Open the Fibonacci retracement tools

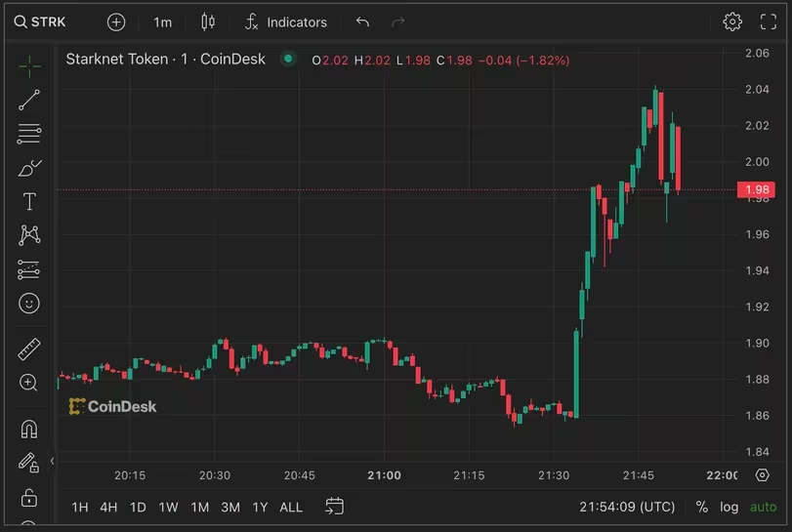coord(29,133)
